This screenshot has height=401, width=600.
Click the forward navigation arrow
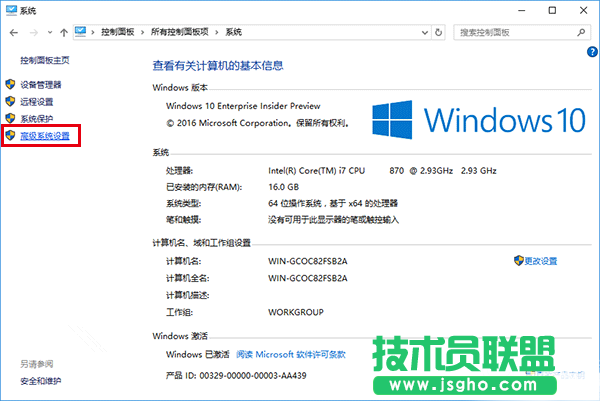34,33
